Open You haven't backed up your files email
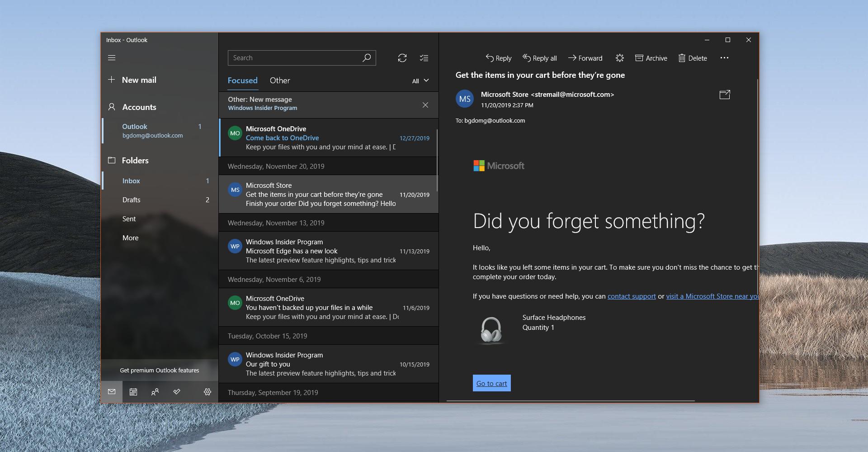 click(328, 307)
